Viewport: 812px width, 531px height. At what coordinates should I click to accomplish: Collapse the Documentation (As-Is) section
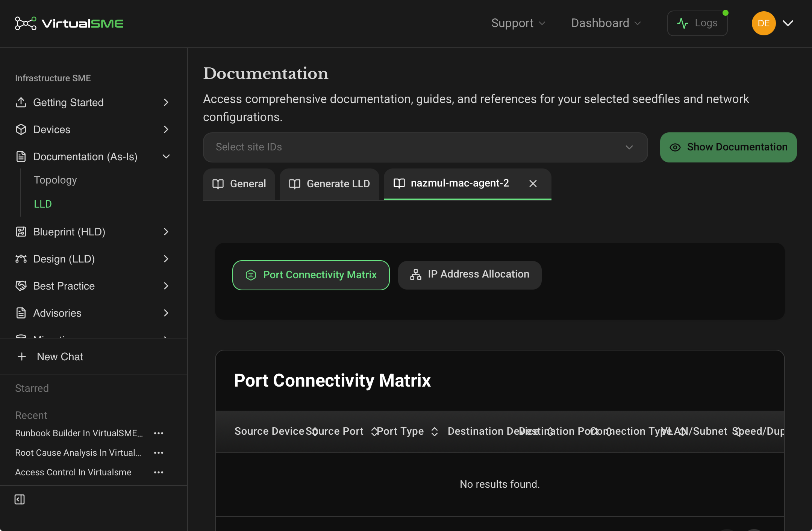(166, 156)
